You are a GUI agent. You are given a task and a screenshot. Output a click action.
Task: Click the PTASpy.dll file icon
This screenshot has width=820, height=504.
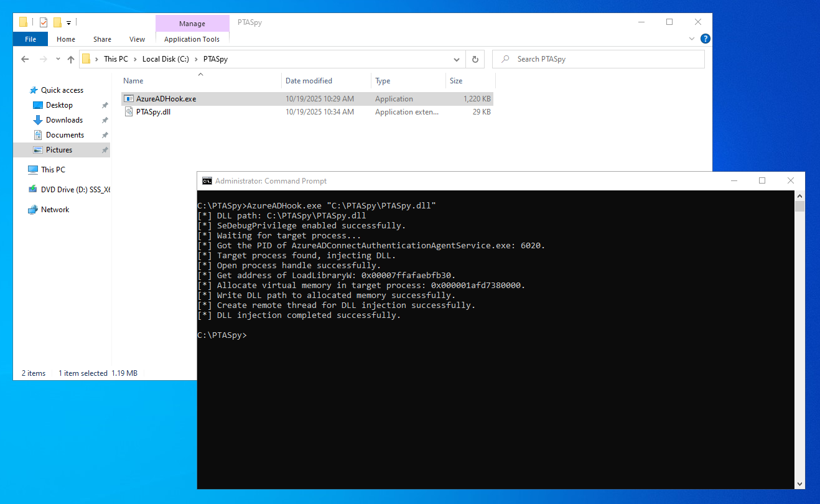coord(129,112)
